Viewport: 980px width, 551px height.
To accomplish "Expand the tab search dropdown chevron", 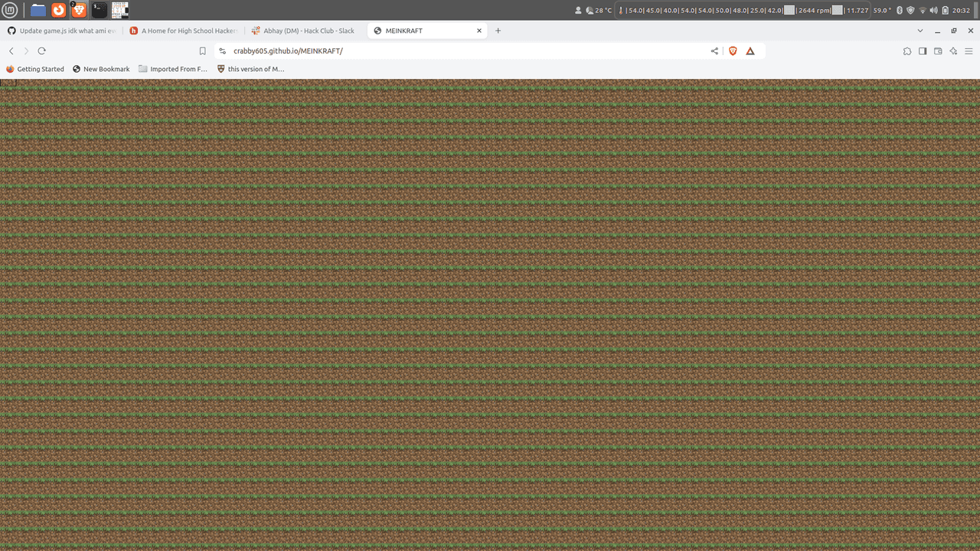I will [x=920, y=31].
